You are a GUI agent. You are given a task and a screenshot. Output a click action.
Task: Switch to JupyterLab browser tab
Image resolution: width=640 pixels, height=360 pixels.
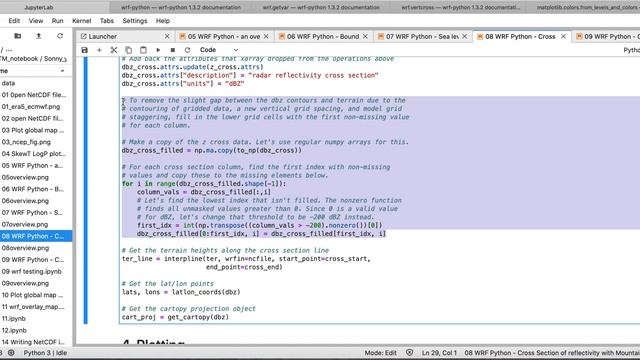click(39, 7)
